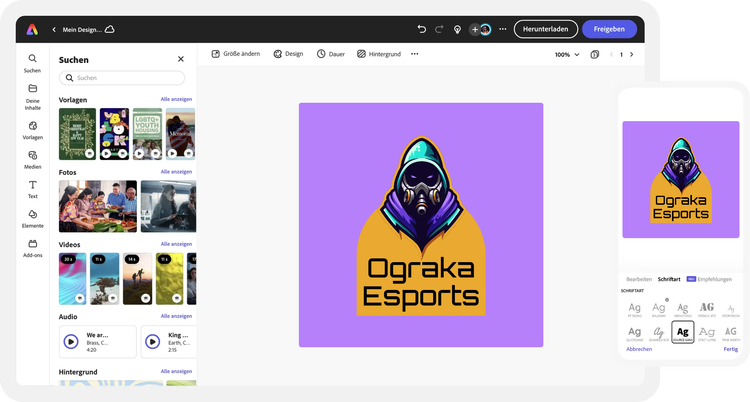Open Add-ons in left sidebar

33,248
